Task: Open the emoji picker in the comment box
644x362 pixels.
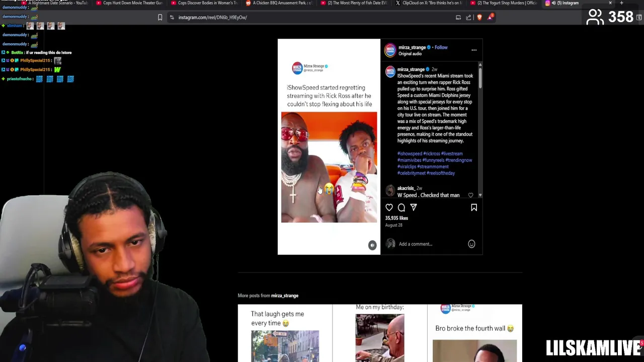Action: pos(471,244)
